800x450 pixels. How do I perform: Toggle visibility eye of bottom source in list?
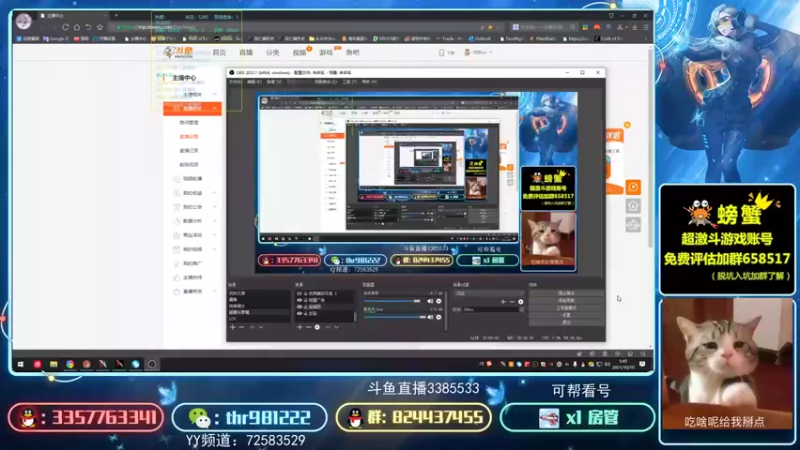[x=299, y=314]
